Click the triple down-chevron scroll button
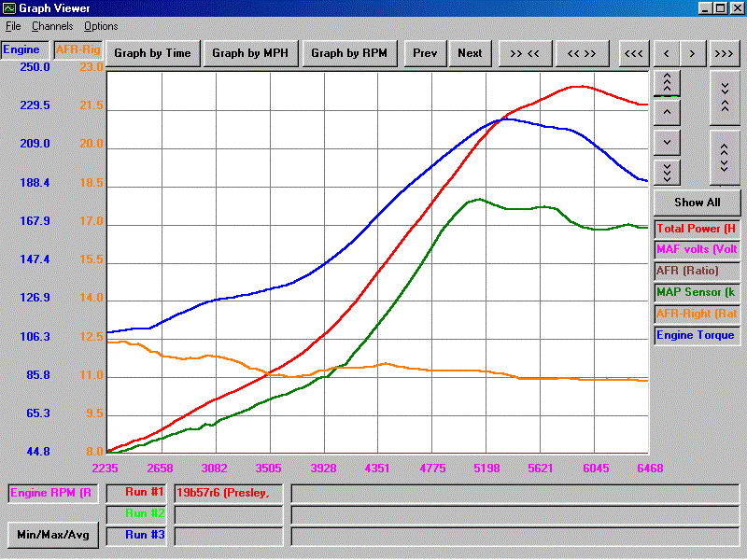The image size is (747, 560). tap(667, 173)
